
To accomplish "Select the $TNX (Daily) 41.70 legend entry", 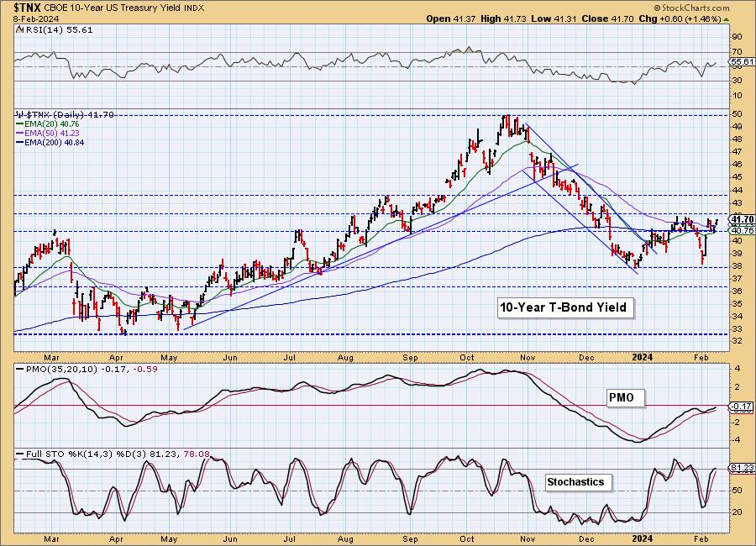I will 69,115.
